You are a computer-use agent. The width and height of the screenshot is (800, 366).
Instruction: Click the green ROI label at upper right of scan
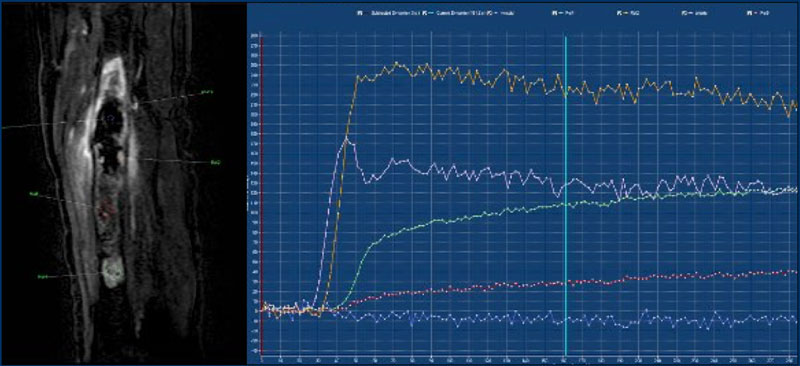click(x=207, y=92)
